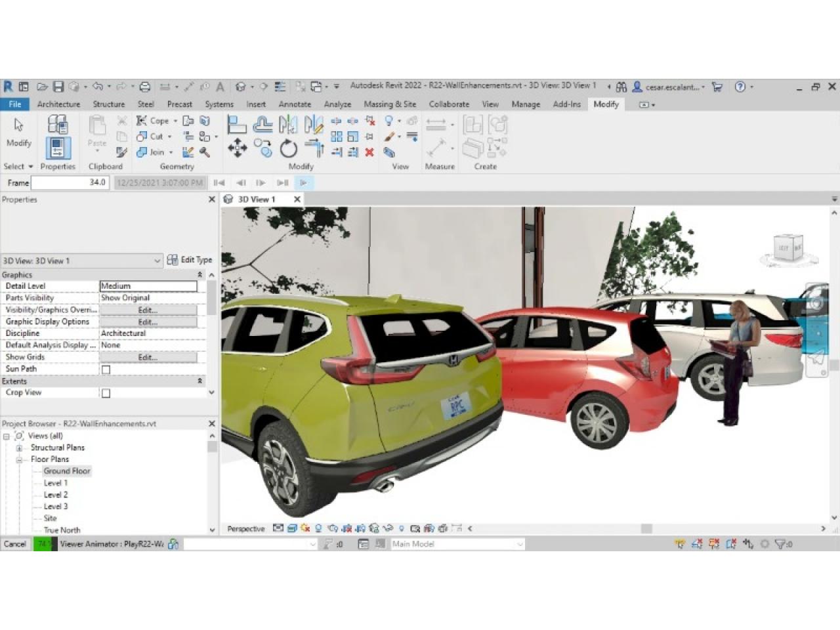840x630 pixels.
Task: Select the Array tool icon
Action: point(337,136)
